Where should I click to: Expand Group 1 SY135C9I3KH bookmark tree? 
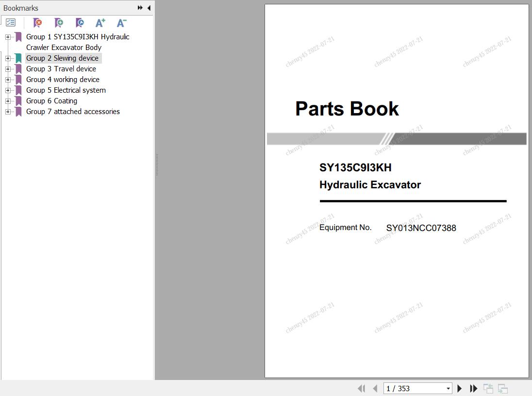(8, 37)
